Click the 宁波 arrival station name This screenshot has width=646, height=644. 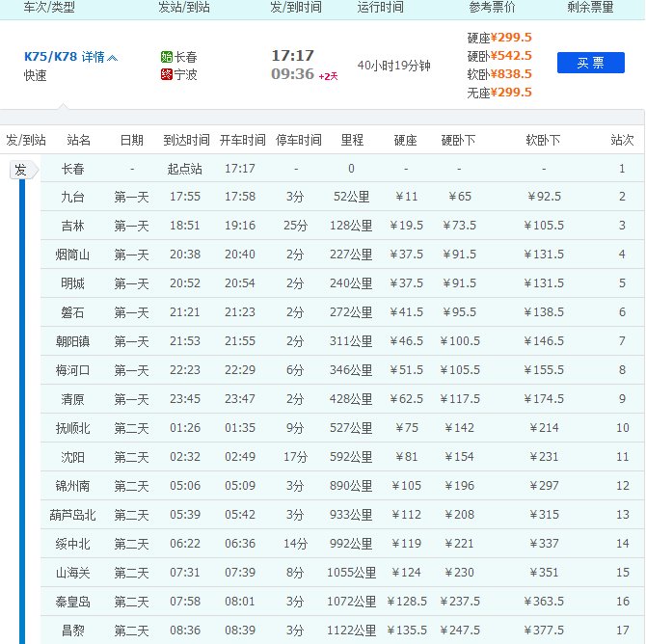point(185,74)
